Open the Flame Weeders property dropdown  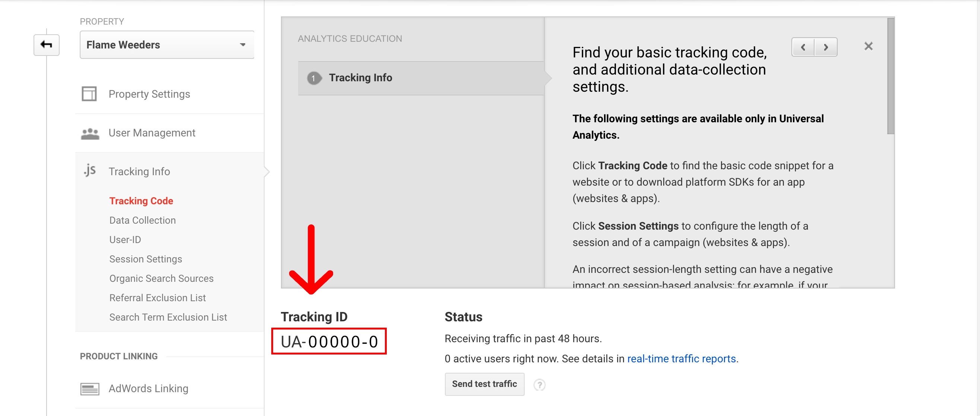click(167, 45)
